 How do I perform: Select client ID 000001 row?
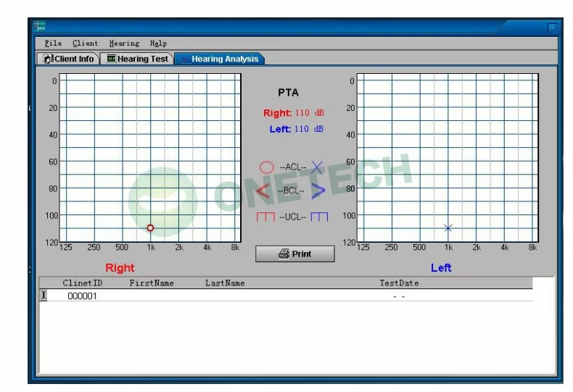pyautogui.click(x=286, y=296)
